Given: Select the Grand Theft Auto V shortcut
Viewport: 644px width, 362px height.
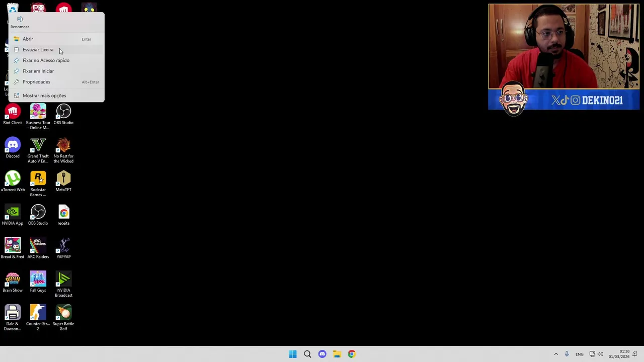Looking at the screenshot, I should tap(38, 150).
